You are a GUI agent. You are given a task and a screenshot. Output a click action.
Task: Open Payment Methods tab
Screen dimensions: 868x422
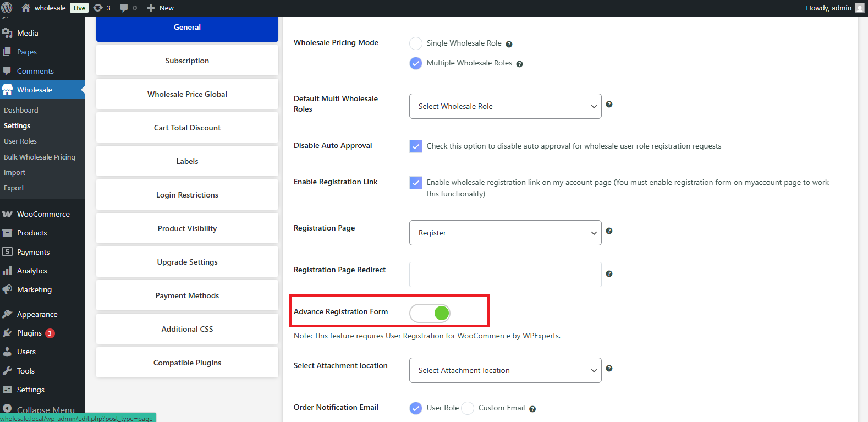[x=187, y=295]
